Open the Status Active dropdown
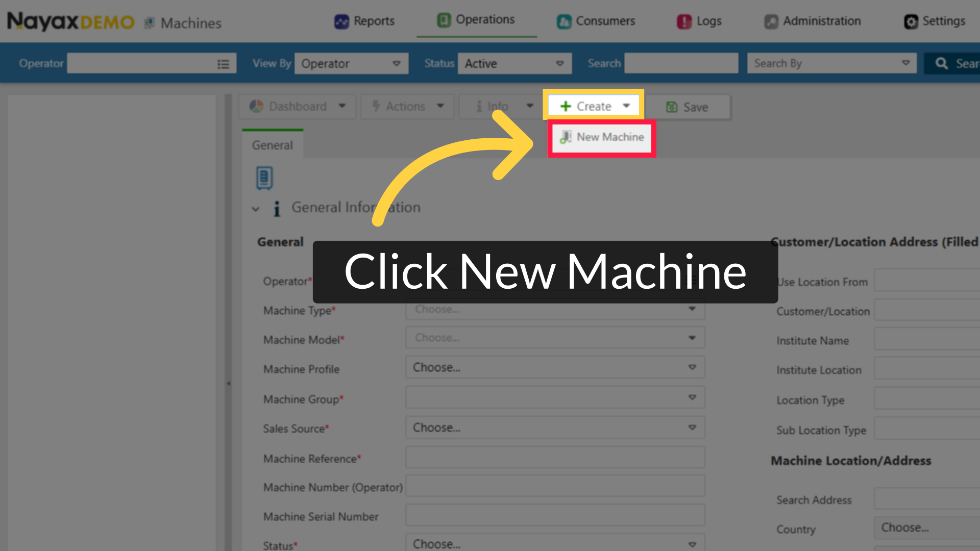This screenshot has width=980, height=551. (x=514, y=63)
